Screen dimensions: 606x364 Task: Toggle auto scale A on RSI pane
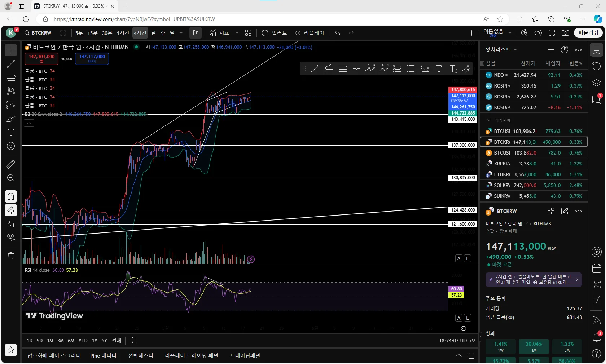point(459,318)
